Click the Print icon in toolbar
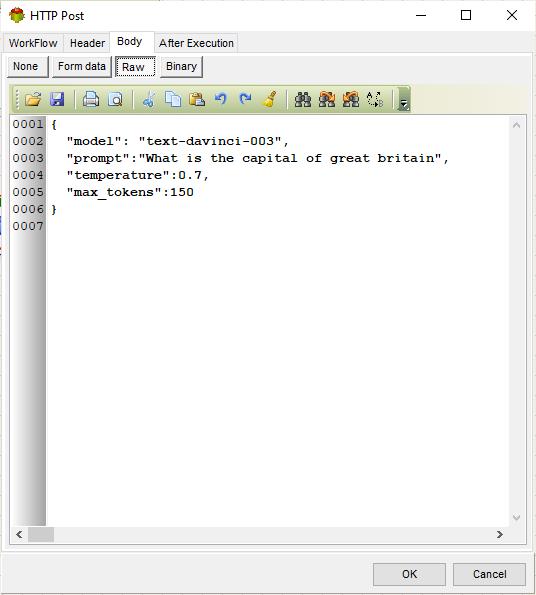 point(91,99)
